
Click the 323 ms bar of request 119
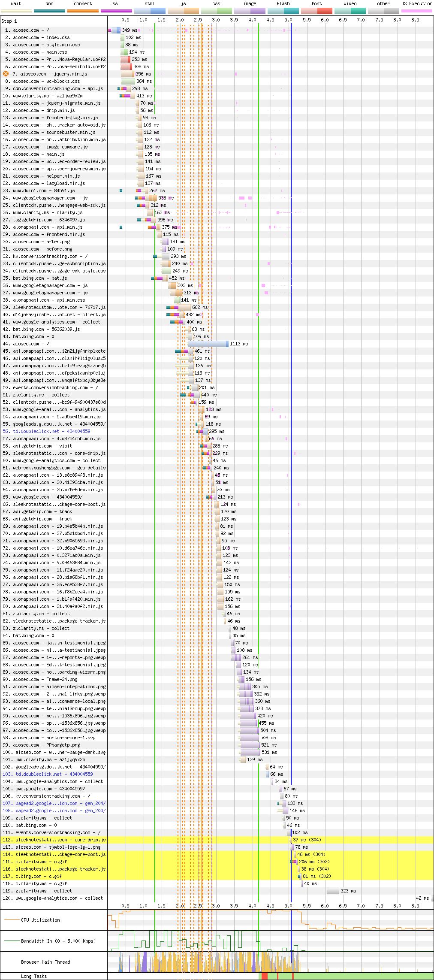click(333, 891)
